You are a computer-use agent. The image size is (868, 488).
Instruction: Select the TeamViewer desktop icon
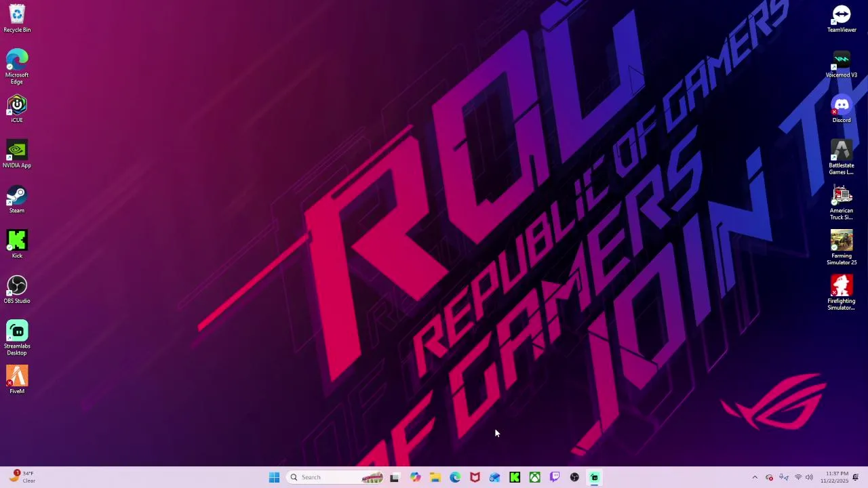coord(842,18)
